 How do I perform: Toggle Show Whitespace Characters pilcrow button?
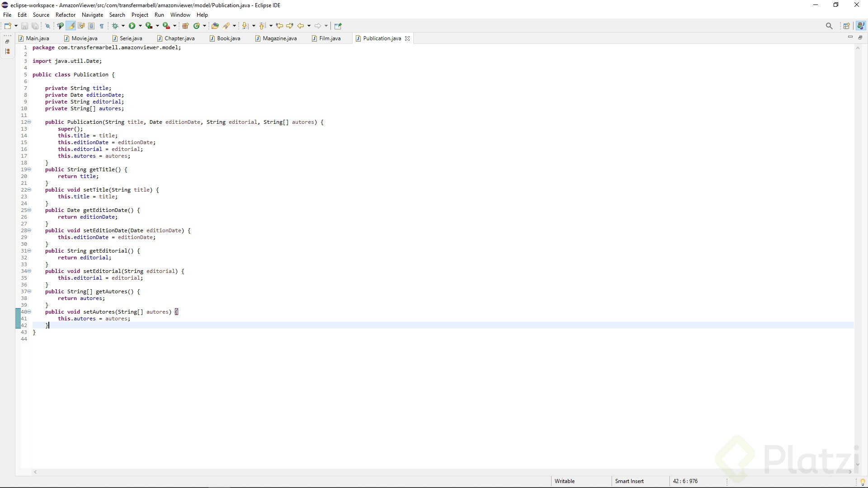(102, 26)
